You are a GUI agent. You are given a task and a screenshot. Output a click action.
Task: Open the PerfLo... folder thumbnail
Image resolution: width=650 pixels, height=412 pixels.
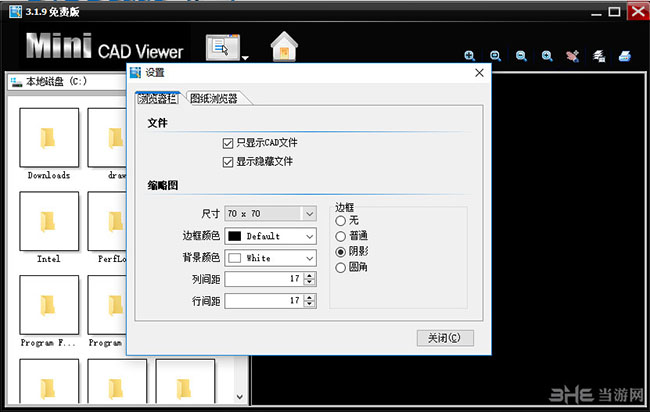(x=107, y=221)
